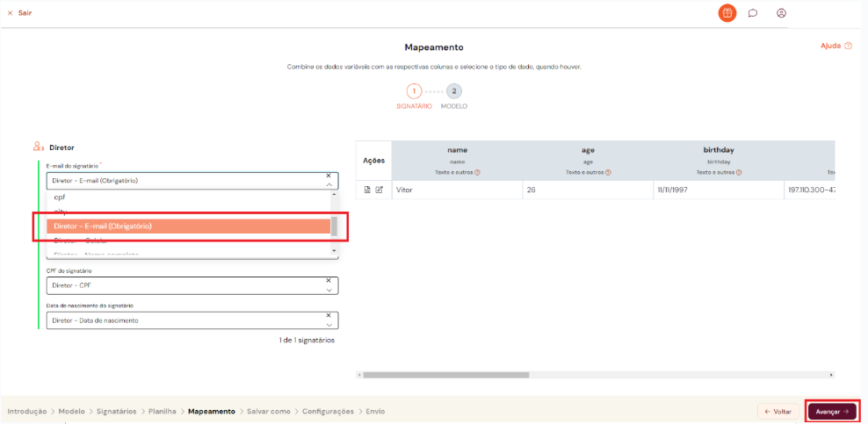Image resolution: width=868 pixels, height=424 pixels.
Task: Clear the E-mail do signatário selection
Action: 329,176
